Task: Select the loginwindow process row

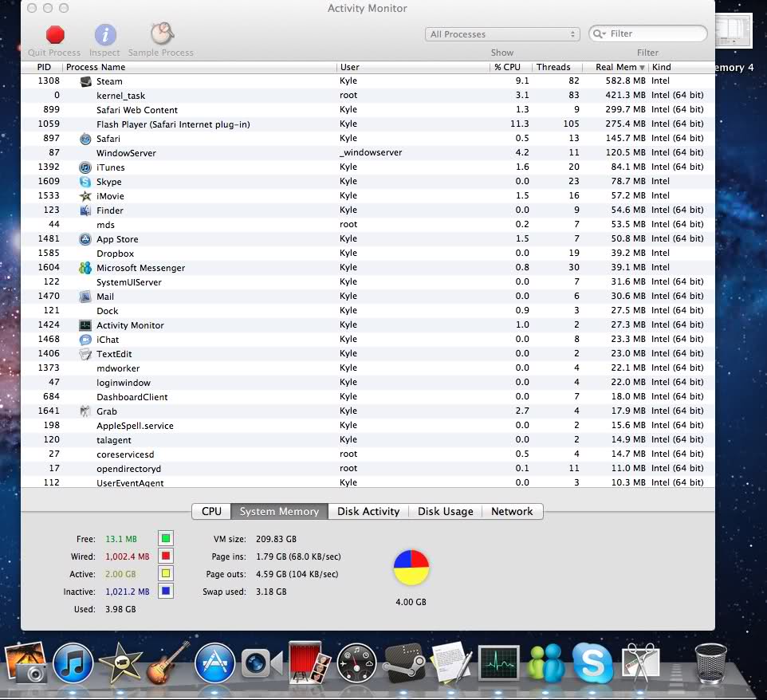Action: click(368, 383)
